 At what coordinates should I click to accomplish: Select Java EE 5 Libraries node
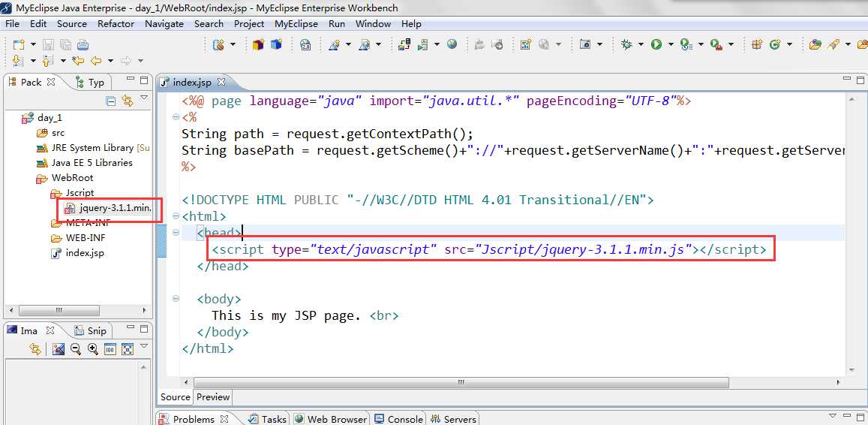84,163
